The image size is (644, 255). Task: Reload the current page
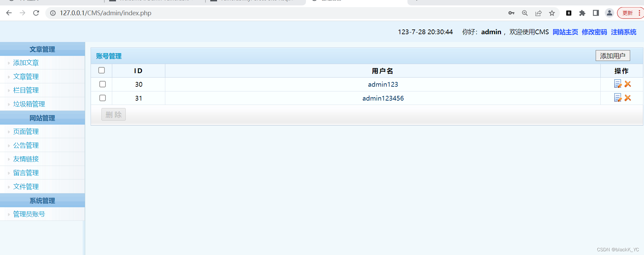[x=36, y=13]
